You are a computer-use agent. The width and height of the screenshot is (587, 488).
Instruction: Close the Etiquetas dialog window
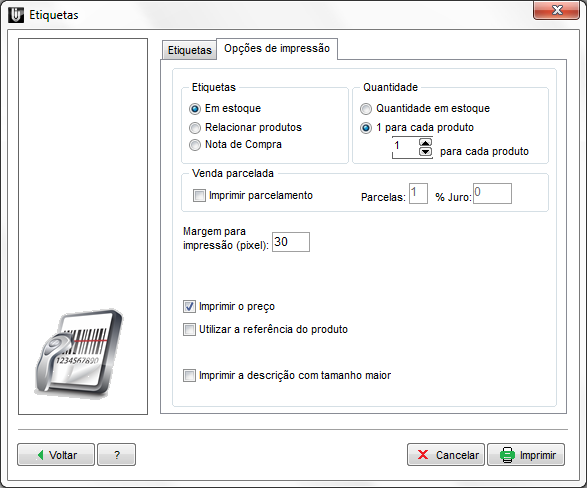[x=556, y=10]
